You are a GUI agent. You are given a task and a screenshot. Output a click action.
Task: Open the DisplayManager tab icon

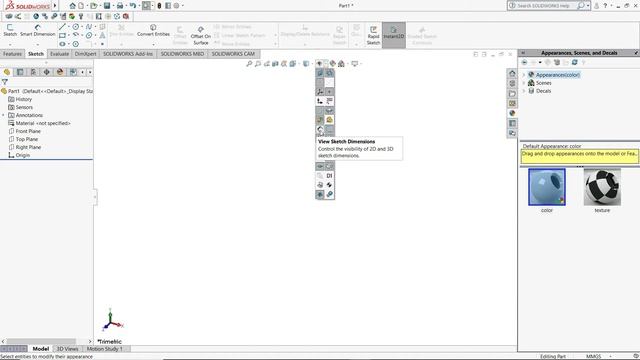click(x=60, y=72)
